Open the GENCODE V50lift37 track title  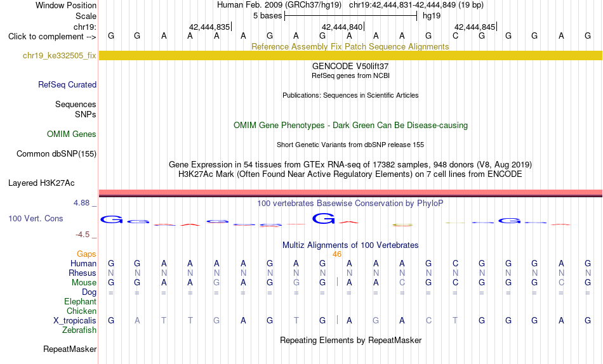pos(350,66)
